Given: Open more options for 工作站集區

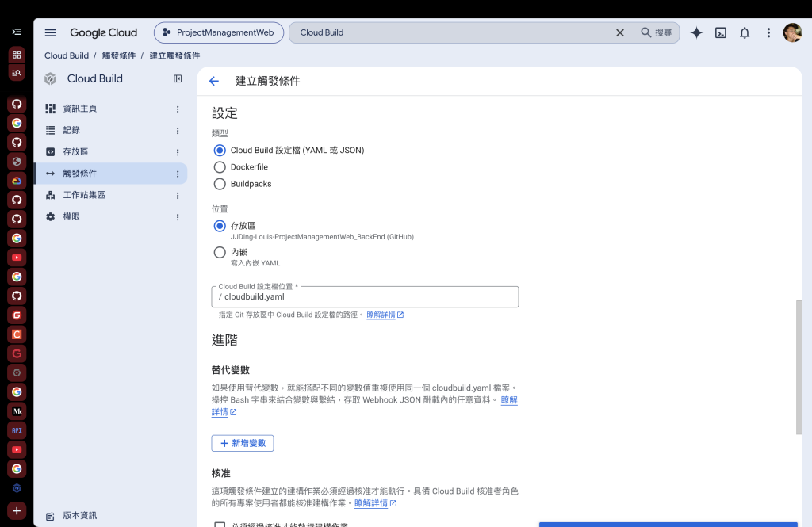Looking at the screenshot, I should click(x=178, y=196).
